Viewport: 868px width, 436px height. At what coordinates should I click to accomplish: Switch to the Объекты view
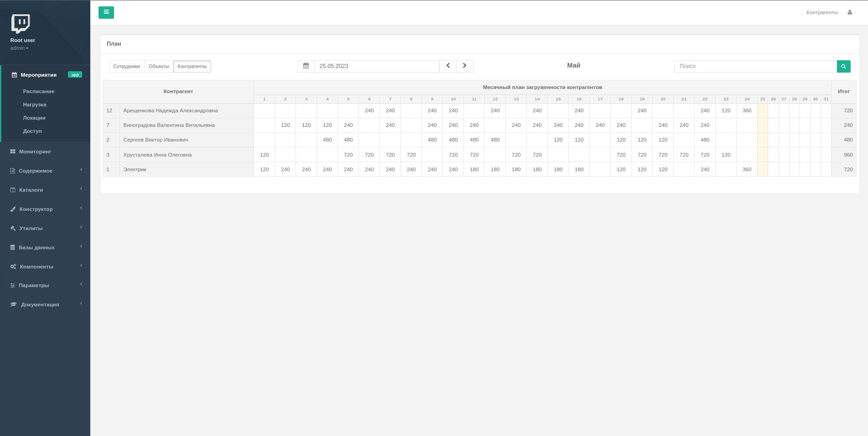(x=159, y=66)
